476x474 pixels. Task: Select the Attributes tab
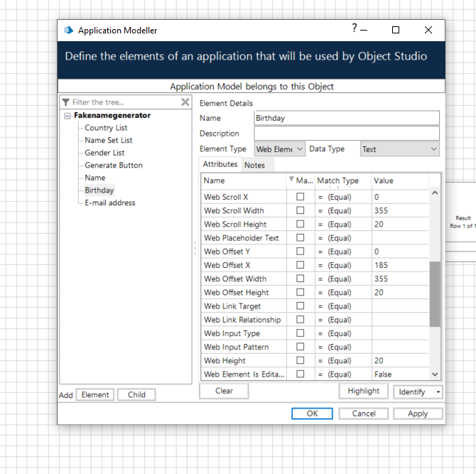220,164
